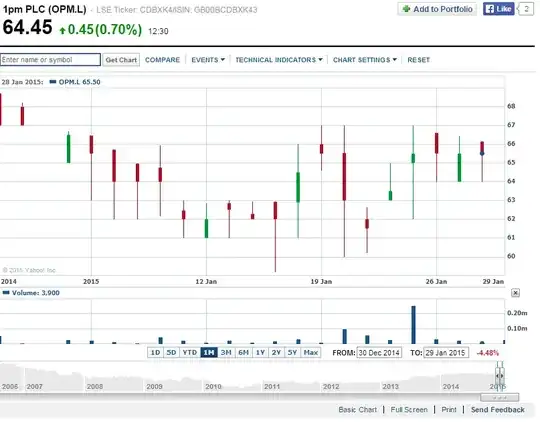The image size is (540, 423).
Task: Click the Add to Portfolio button label
Action: coord(443,9)
